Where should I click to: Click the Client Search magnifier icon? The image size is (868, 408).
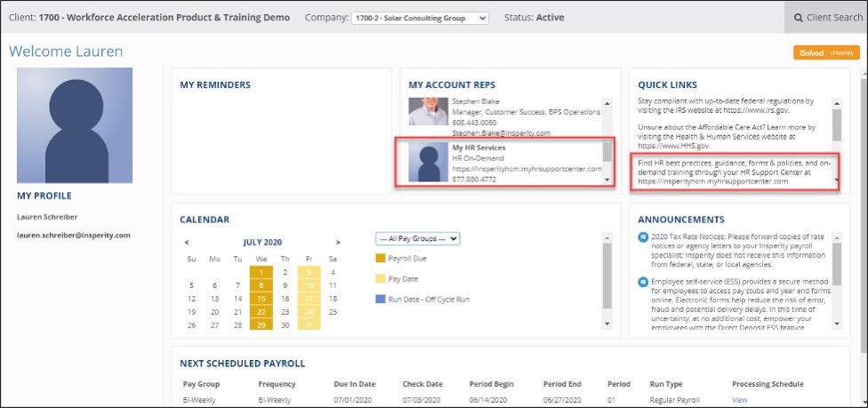799,18
